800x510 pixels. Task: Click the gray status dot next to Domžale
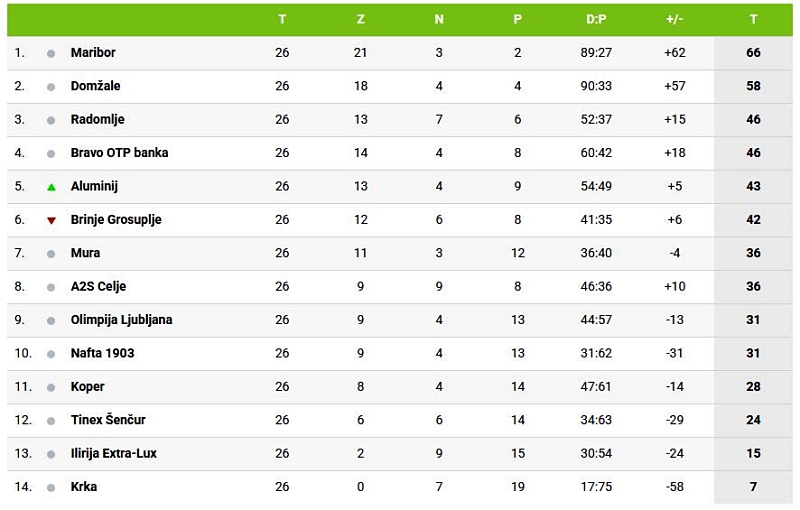coord(51,87)
